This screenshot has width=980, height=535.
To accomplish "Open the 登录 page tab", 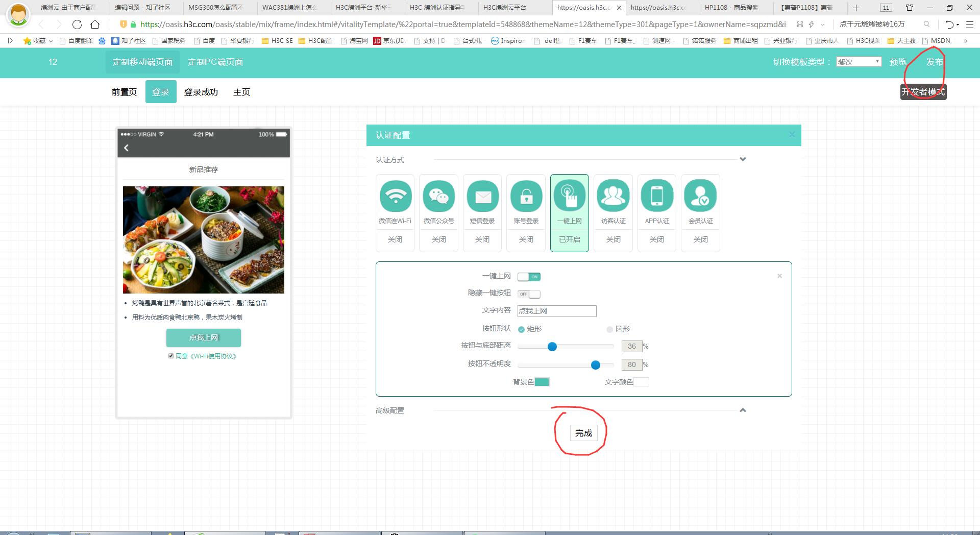I will 161,92.
